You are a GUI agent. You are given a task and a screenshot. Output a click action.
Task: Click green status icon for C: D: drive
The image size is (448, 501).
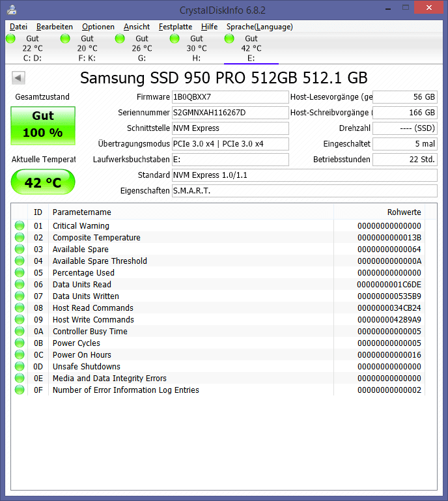[x=10, y=38]
